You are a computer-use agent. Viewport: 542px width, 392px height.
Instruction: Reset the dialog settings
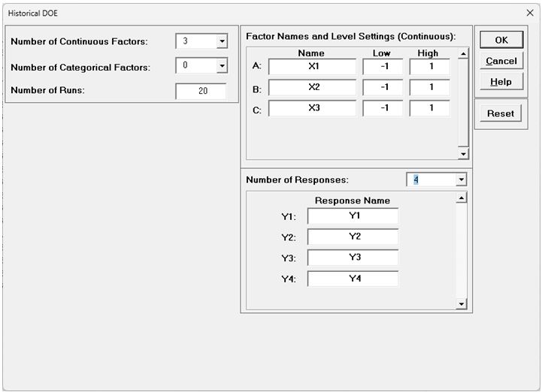501,113
